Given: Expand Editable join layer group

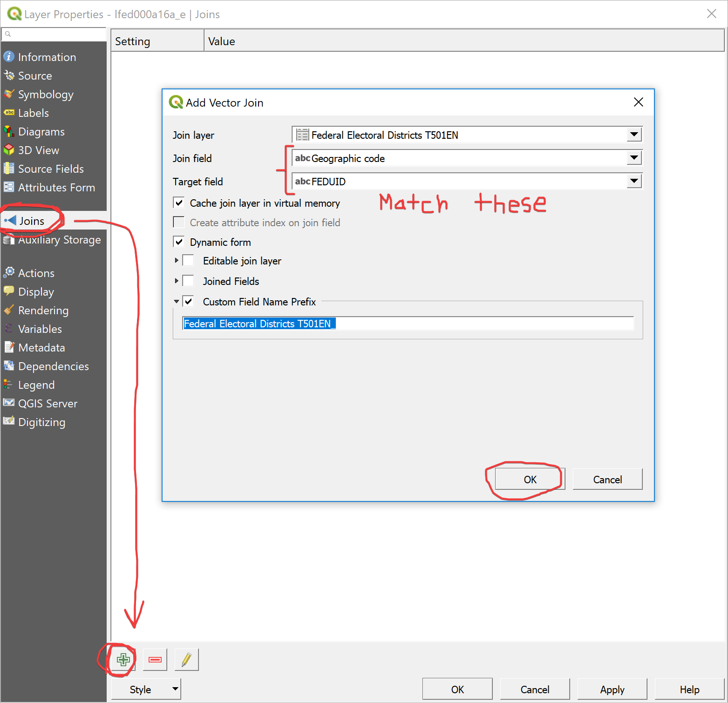Looking at the screenshot, I should [x=177, y=260].
